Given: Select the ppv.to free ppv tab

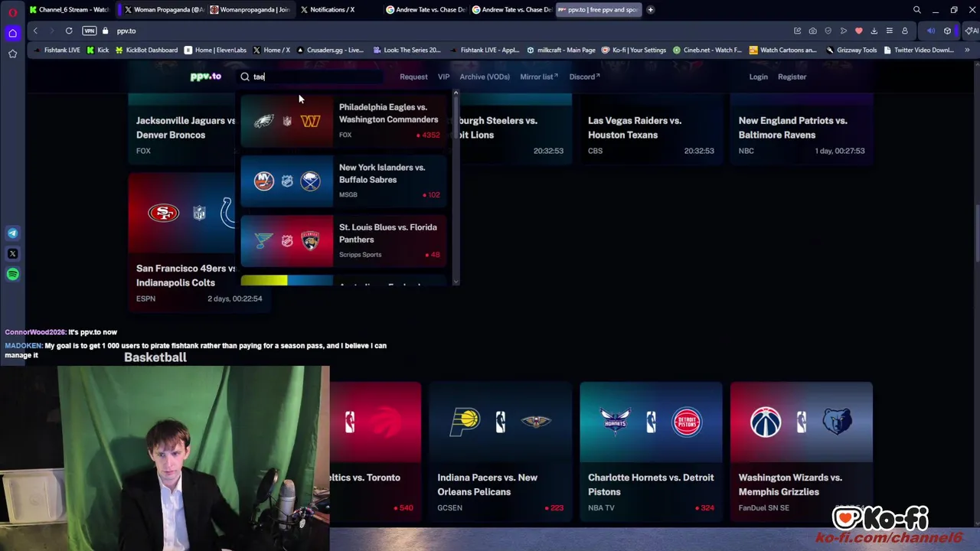Looking at the screenshot, I should point(597,10).
